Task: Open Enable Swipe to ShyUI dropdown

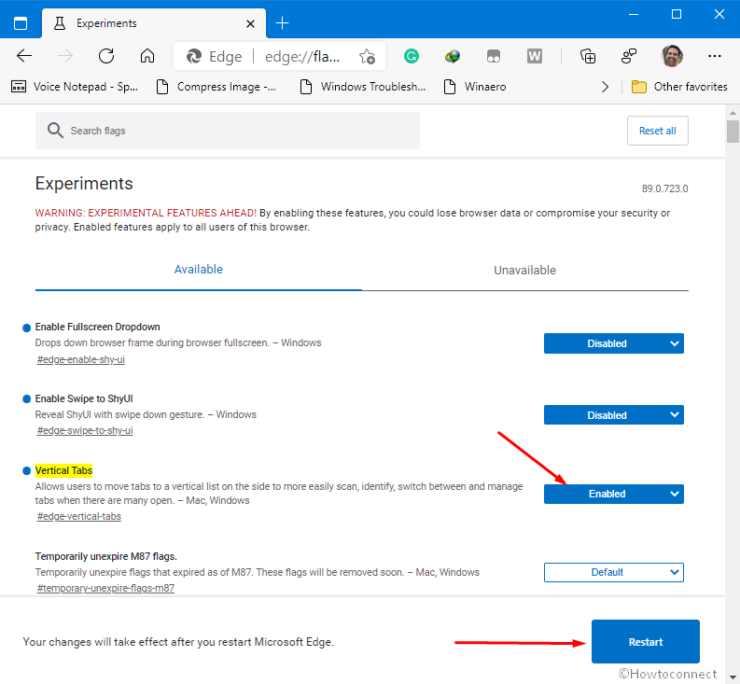Action: point(614,415)
